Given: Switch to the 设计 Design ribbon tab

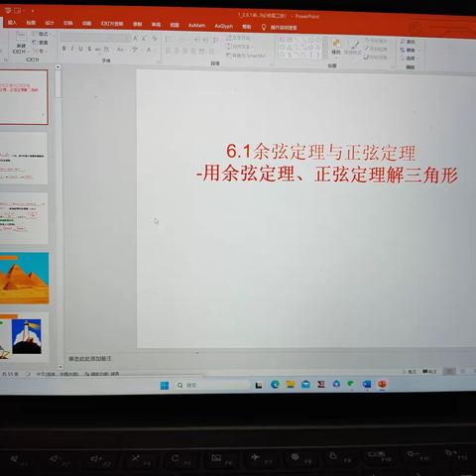Looking at the screenshot, I should tap(50, 23).
